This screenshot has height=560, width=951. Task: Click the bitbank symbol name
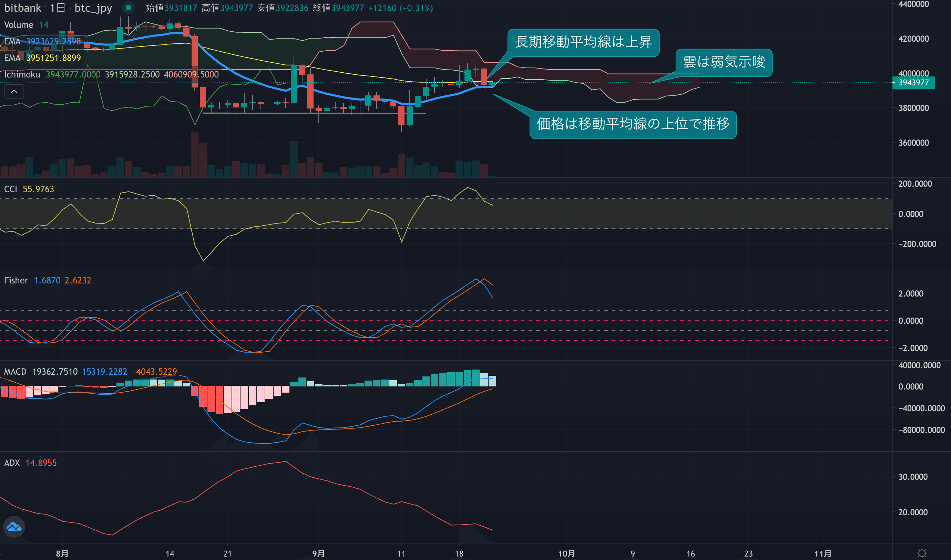click(22, 8)
